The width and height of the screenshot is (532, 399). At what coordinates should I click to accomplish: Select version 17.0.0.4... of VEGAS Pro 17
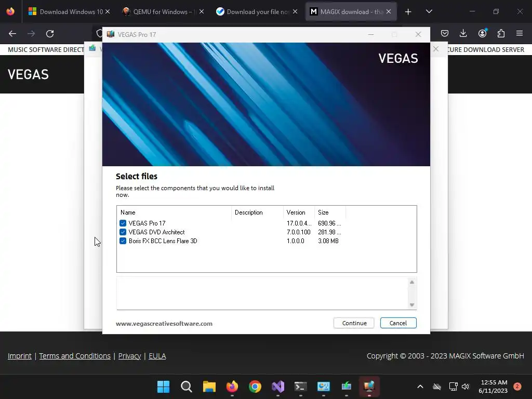299,223
